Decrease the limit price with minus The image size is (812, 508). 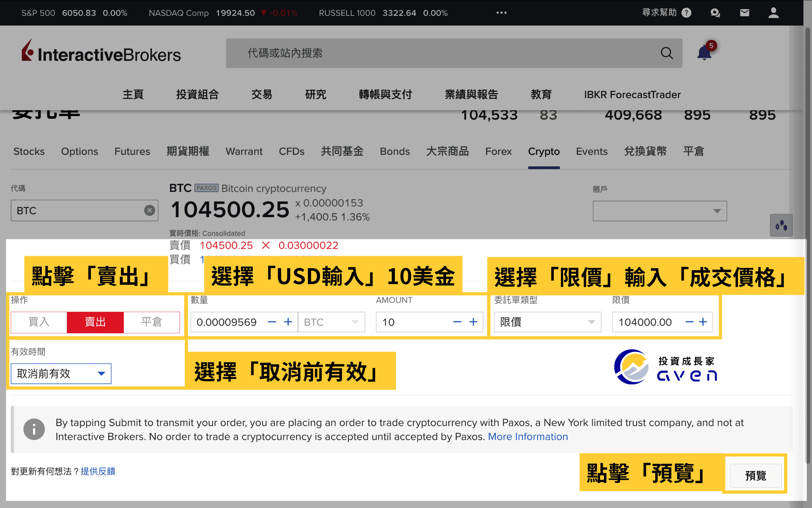[x=689, y=322]
